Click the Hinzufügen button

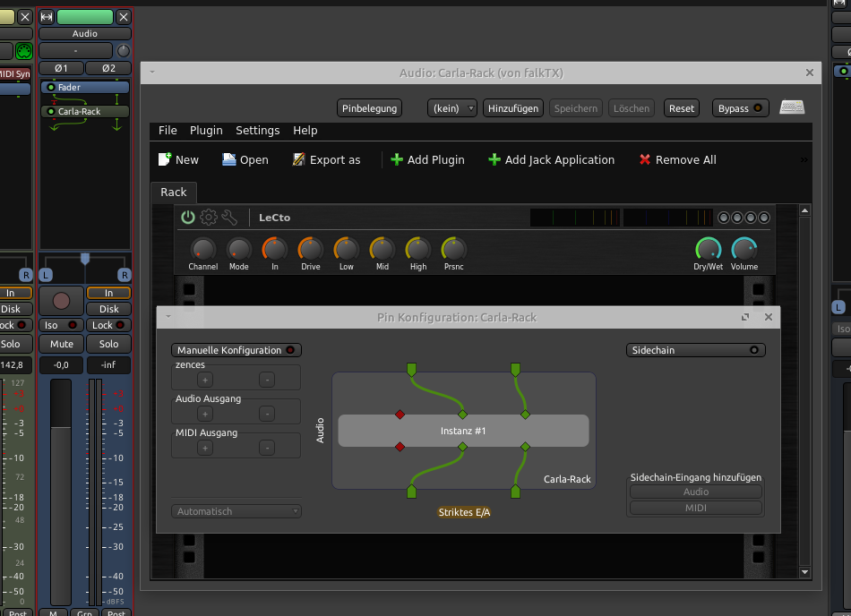[513, 108]
